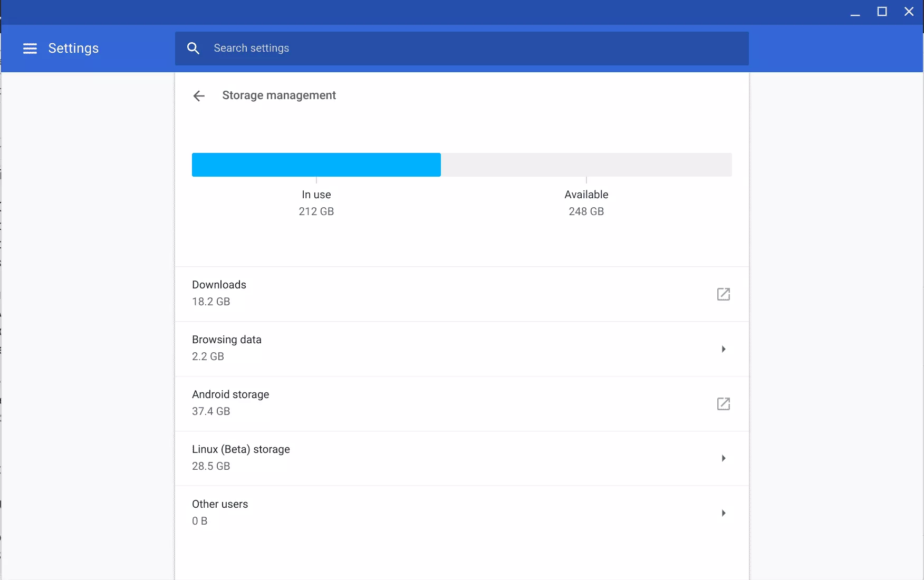
Task: Click the Storage management page title
Action: [x=279, y=95]
